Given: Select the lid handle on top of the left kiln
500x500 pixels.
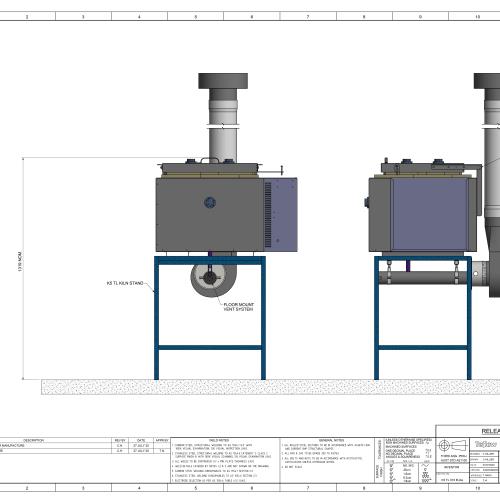Looking at the screenshot, I should click(210, 160).
